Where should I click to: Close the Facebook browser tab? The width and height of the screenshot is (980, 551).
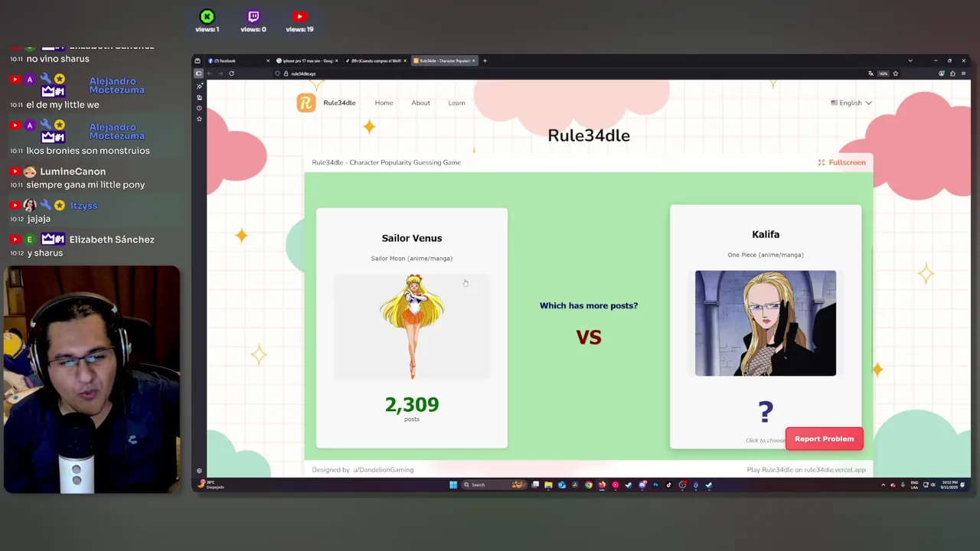[268, 60]
